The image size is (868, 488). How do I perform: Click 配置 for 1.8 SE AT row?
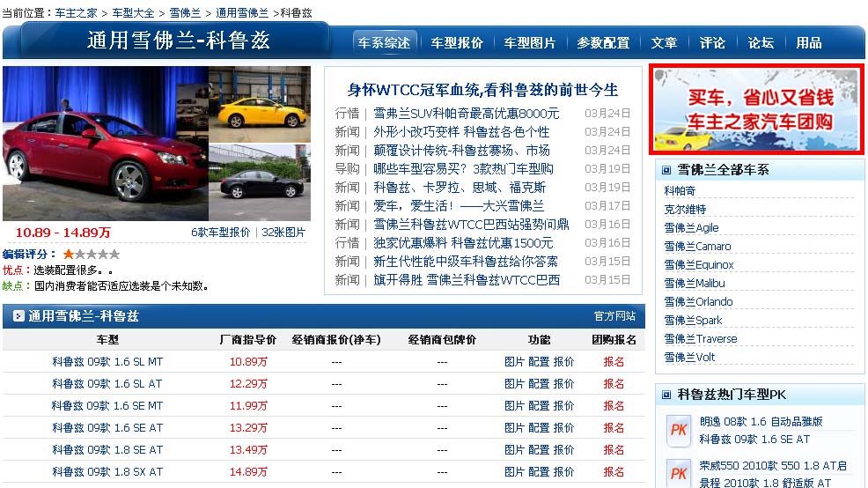(x=539, y=450)
